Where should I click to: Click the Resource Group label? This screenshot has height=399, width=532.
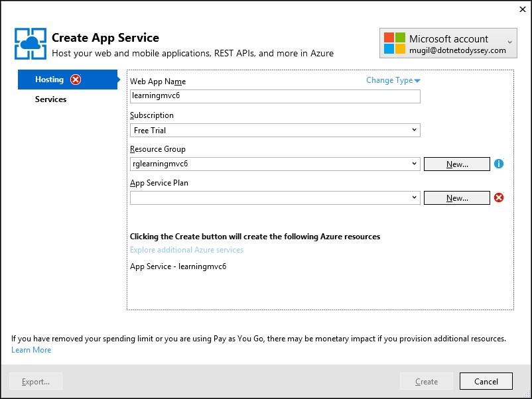[158, 149]
